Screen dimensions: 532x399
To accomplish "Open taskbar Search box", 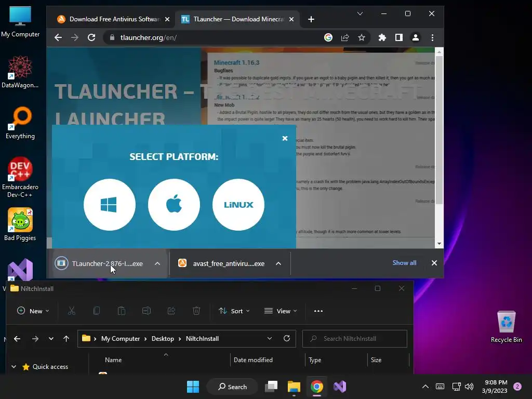I will coord(233,387).
